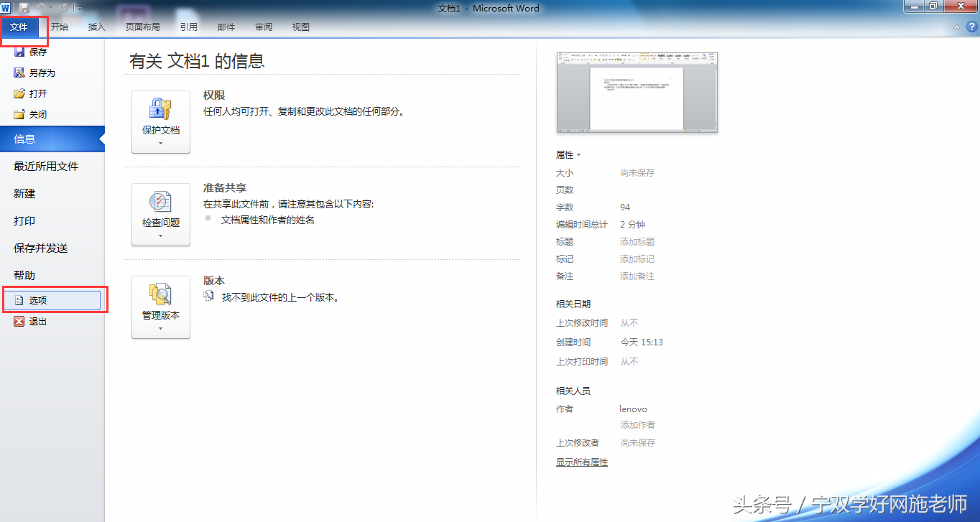Click the 版本 heading
The image size is (980, 522).
pyautogui.click(x=214, y=280)
